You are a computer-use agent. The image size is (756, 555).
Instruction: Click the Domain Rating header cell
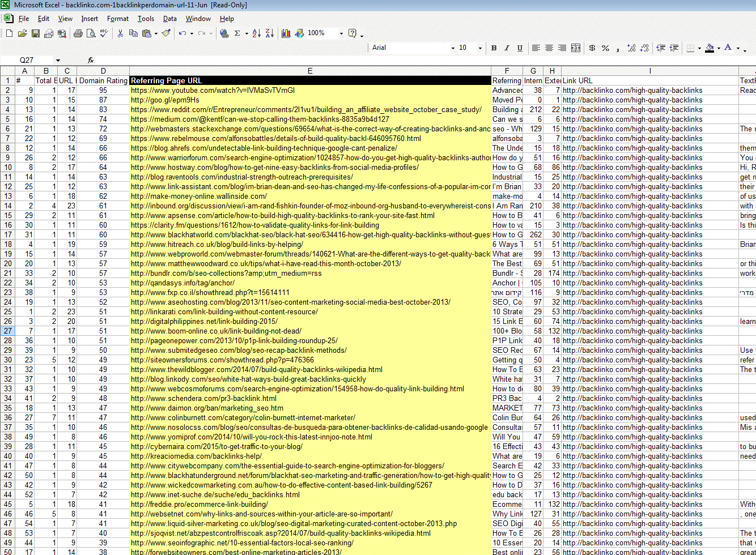(x=103, y=81)
